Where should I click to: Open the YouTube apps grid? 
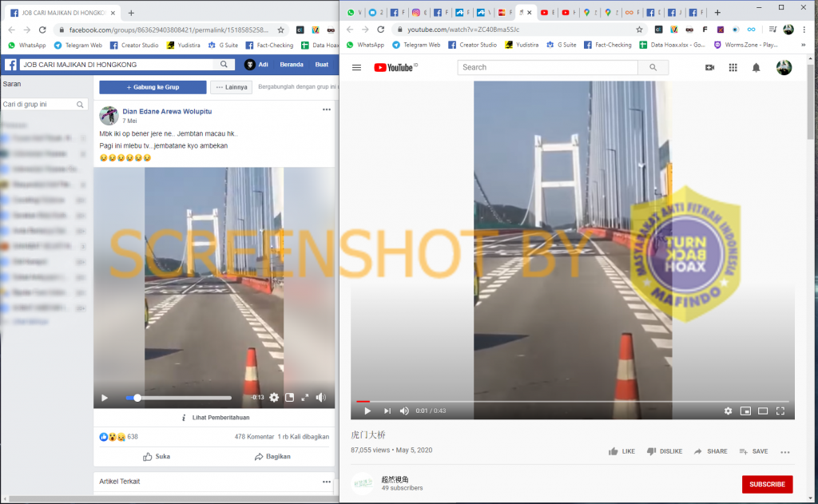tap(733, 68)
